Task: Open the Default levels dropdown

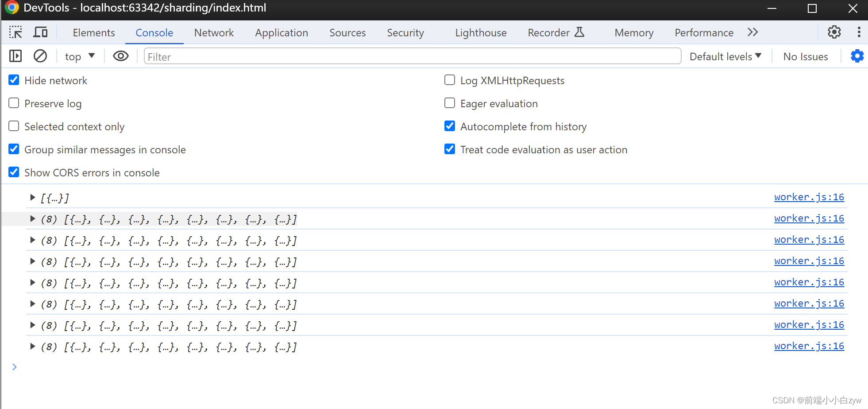Action: [x=725, y=57]
